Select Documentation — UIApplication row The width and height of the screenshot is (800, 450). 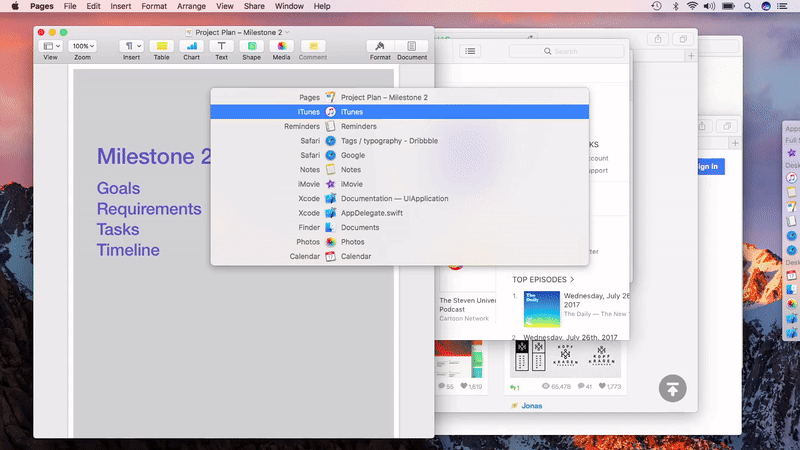(x=399, y=198)
